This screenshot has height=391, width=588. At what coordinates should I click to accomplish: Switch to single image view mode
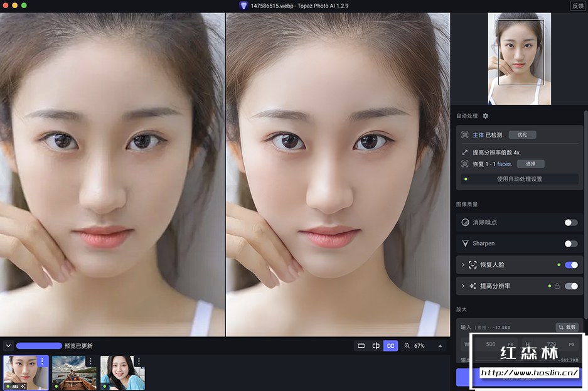[x=361, y=346]
